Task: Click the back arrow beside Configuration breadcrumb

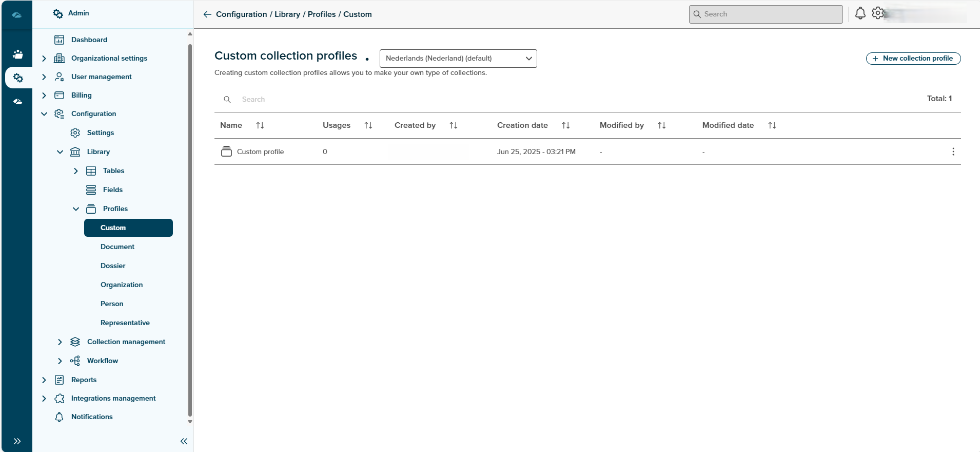Action: [x=207, y=14]
